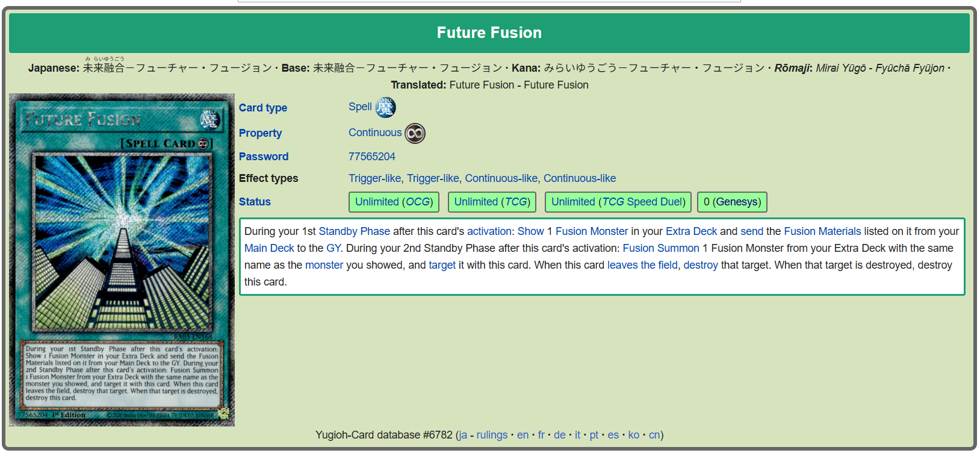
Task: Switch to the de database page
Action: (560, 435)
